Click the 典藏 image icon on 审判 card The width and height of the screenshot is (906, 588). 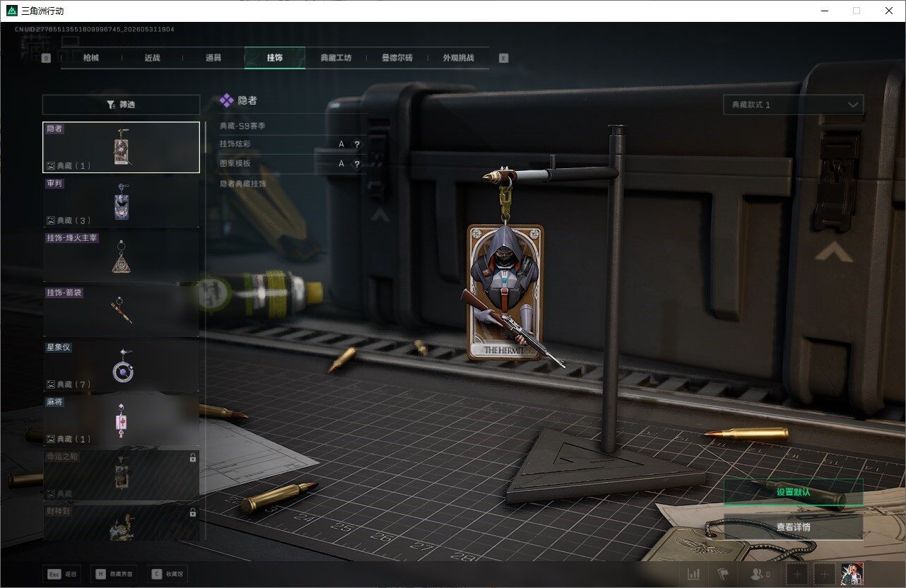point(51,220)
